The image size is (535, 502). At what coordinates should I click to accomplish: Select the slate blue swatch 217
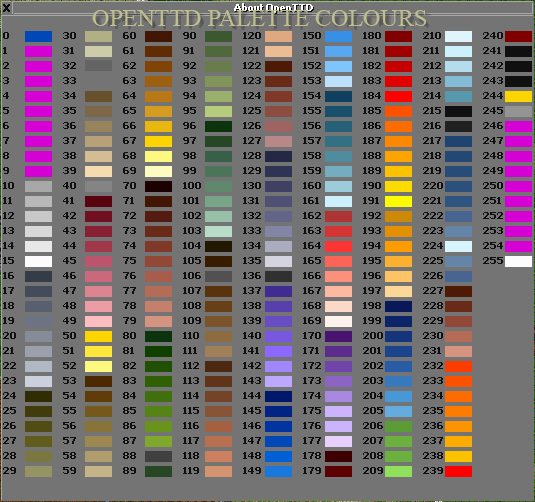[x=459, y=142]
